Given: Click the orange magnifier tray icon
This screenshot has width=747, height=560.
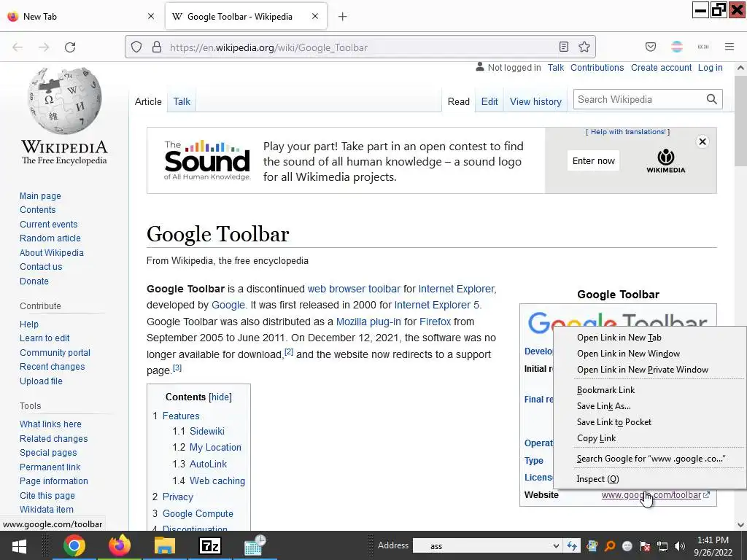Looking at the screenshot, I should [610, 546].
